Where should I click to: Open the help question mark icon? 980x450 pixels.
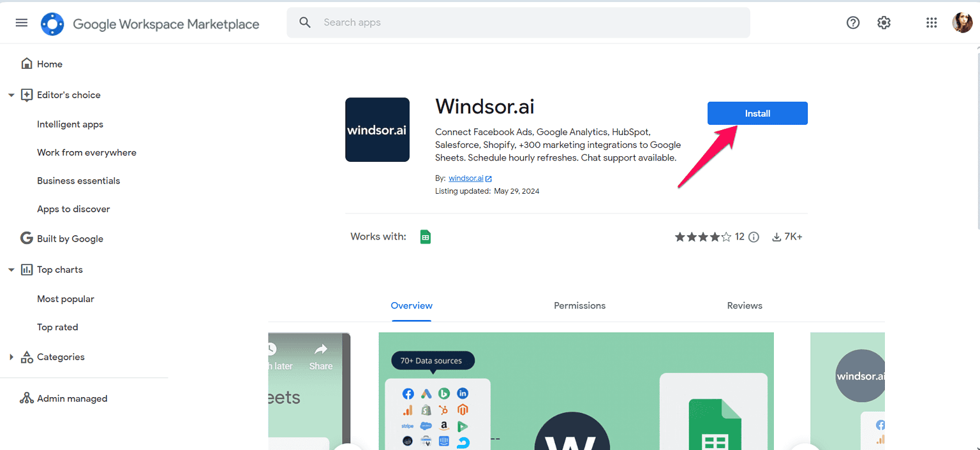[x=853, y=23]
